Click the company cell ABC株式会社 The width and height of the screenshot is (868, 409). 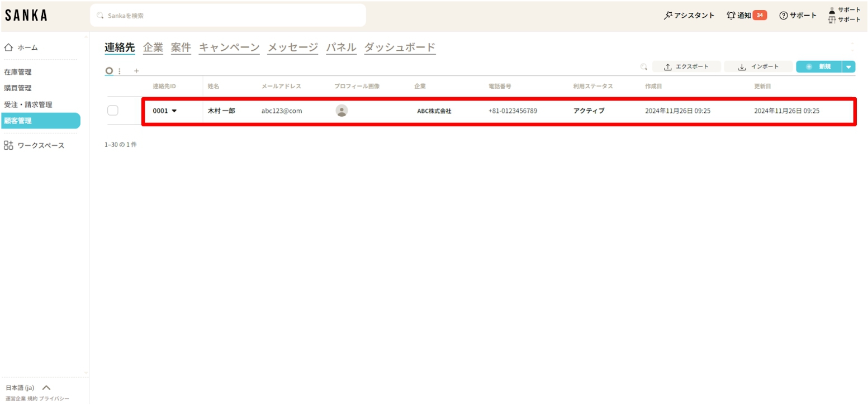(x=434, y=111)
